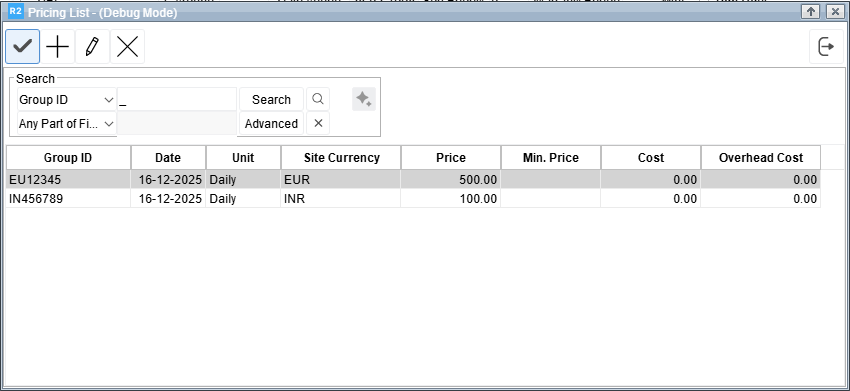Click the checkmark select icon

click(x=22, y=47)
